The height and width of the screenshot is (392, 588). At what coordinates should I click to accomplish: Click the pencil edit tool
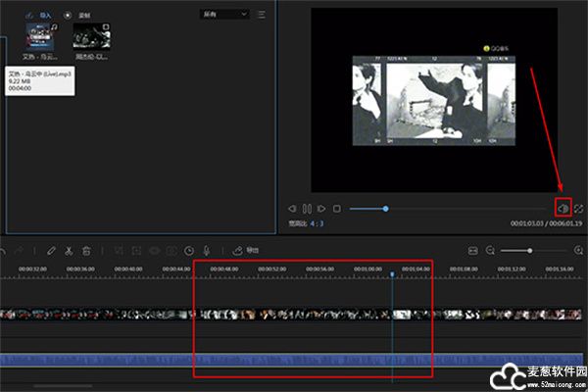pyautogui.click(x=51, y=251)
